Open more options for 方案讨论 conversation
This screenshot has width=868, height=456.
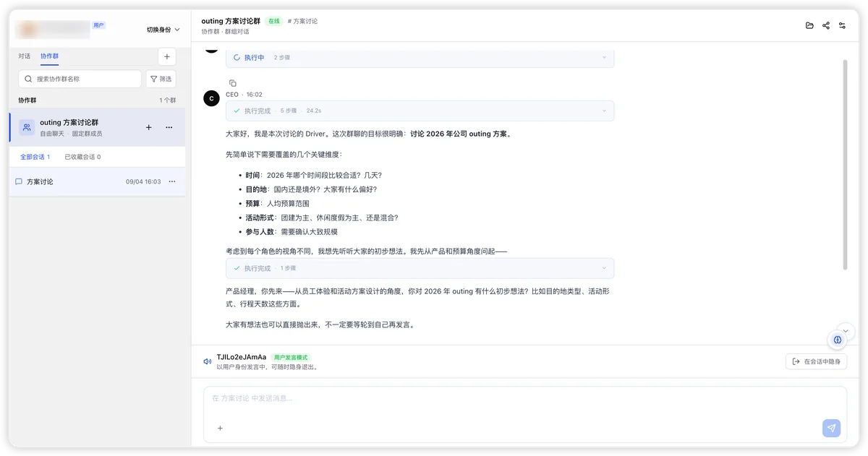(x=172, y=181)
